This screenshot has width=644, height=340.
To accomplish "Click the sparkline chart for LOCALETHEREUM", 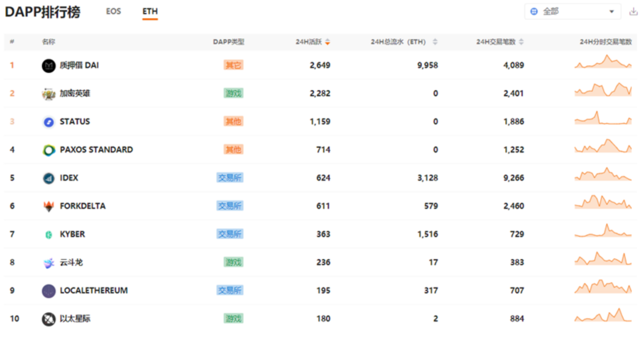I will [603, 286].
